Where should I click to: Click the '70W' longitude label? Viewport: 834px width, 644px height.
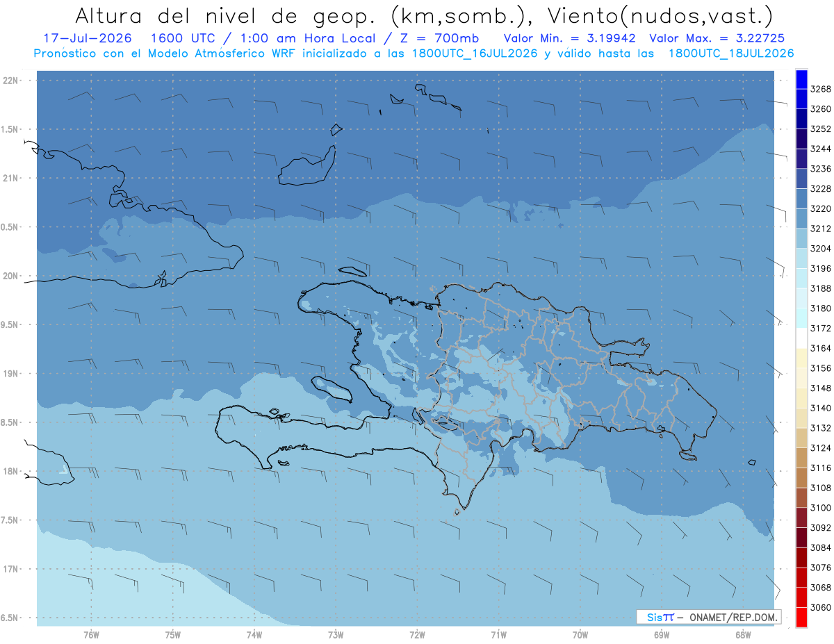(x=580, y=634)
